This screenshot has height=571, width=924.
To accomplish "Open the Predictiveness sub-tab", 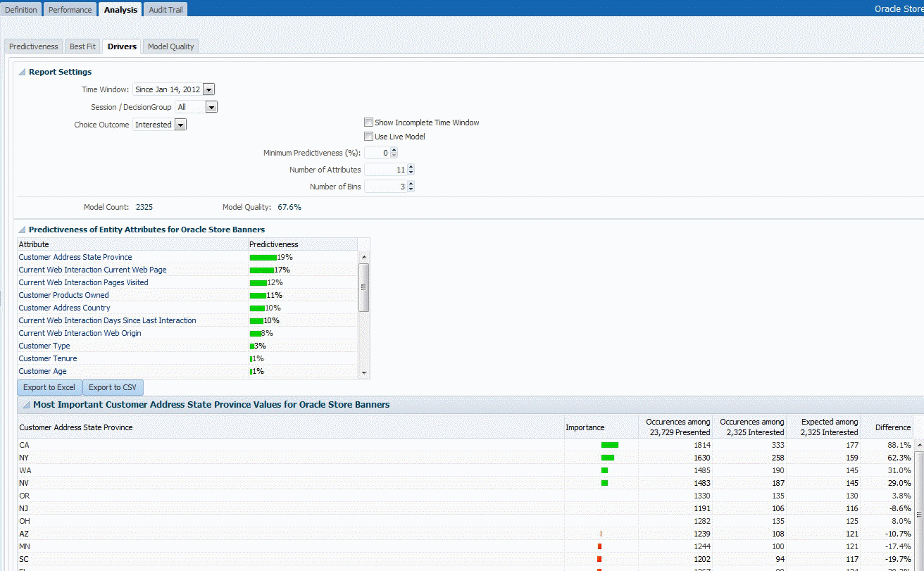I will tap(34, 46).
